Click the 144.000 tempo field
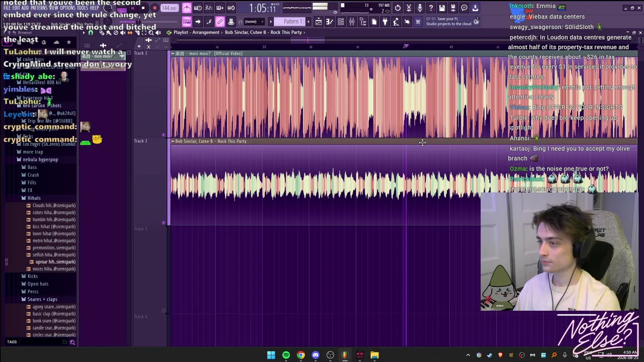 [170, 8]
